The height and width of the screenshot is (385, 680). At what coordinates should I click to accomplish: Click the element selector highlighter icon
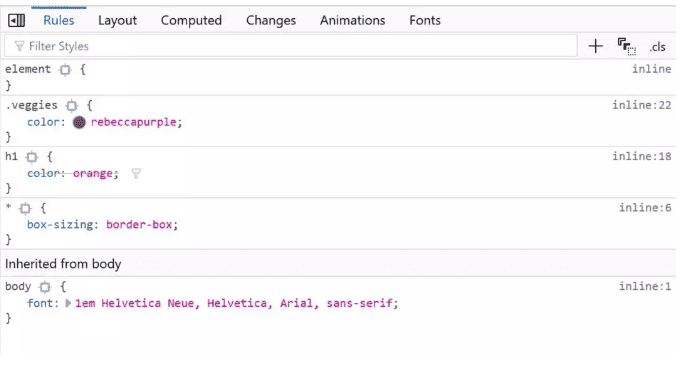[x=65, y=69]
